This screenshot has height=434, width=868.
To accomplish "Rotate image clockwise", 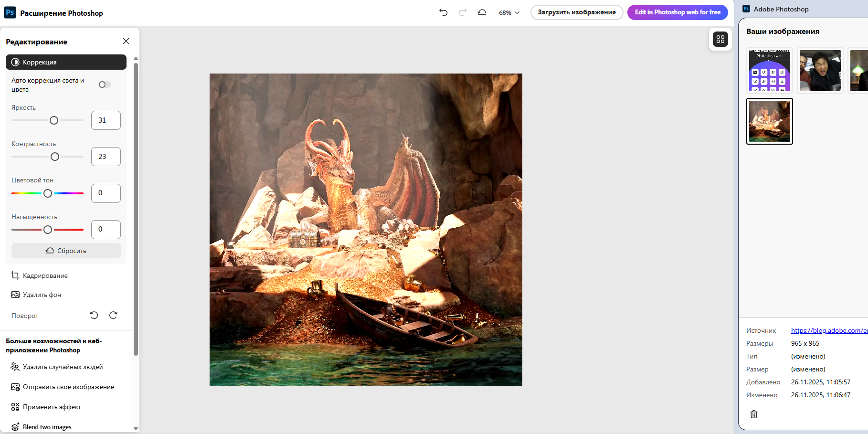I will (x=113, y=315).
